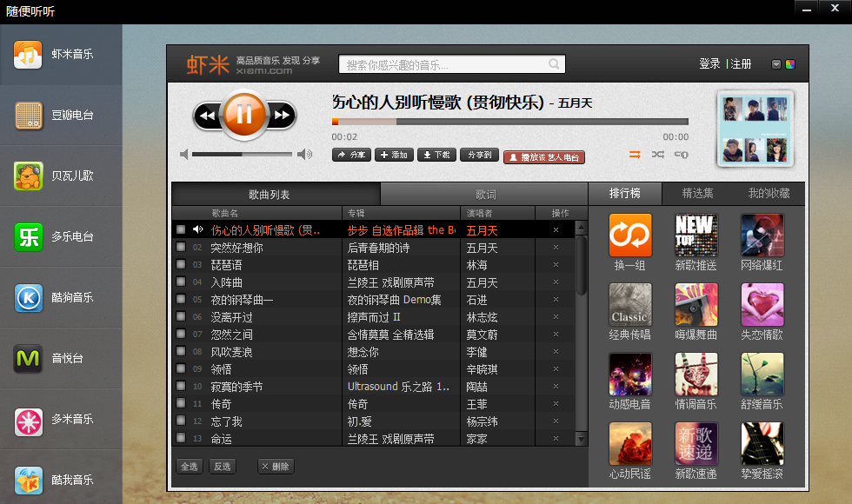Check the box for 没离开过

click(x=181, y=316)
